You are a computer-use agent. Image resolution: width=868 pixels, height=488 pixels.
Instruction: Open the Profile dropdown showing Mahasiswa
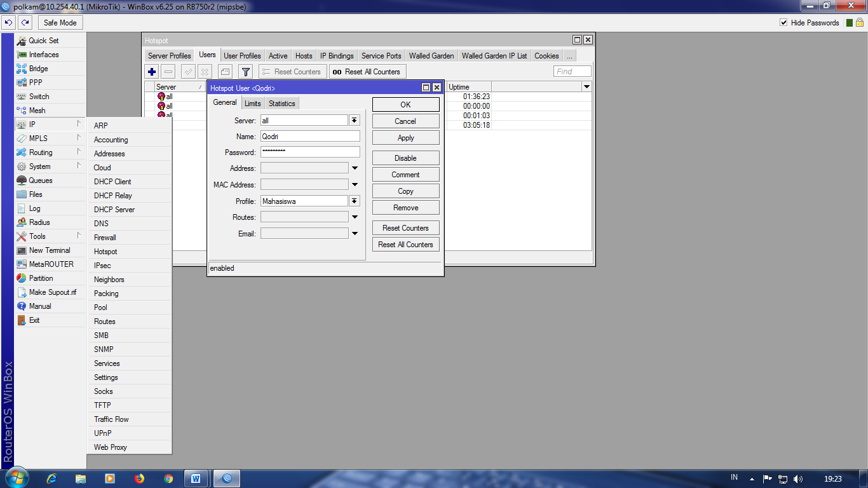[355, 201]
